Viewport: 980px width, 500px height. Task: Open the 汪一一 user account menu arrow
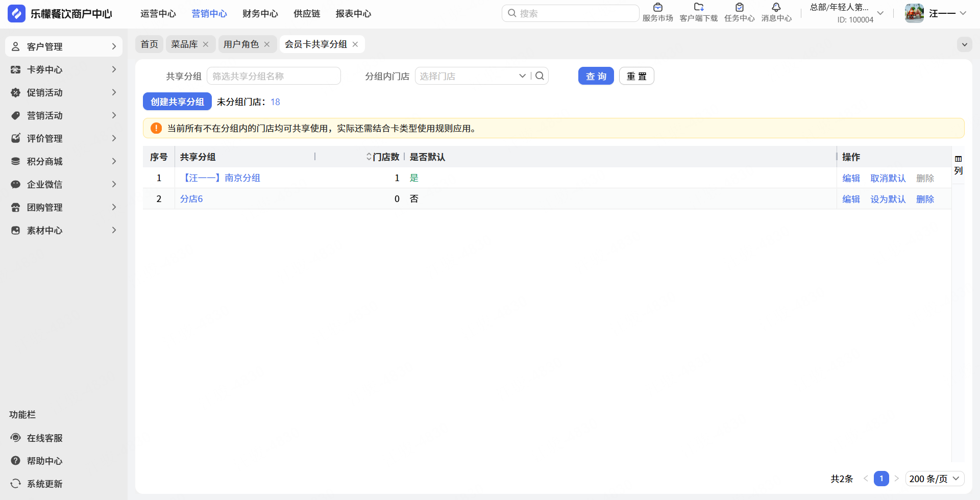point(963,13)
